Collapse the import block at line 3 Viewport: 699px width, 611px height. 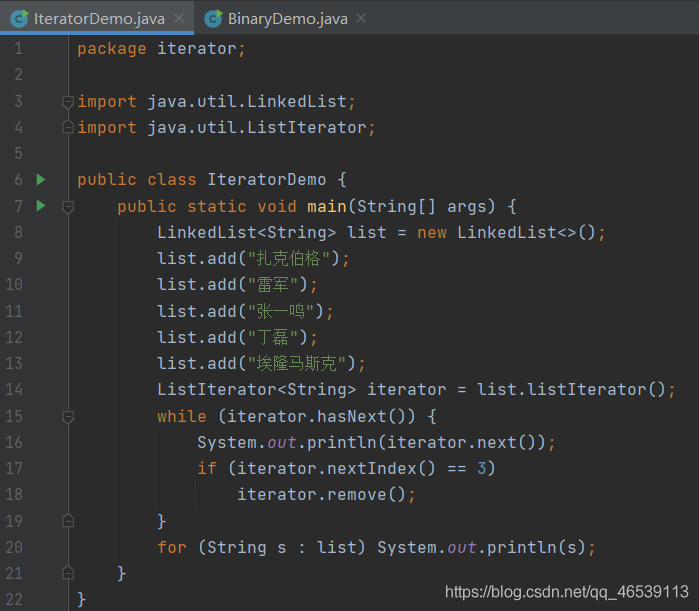point(68,102)
